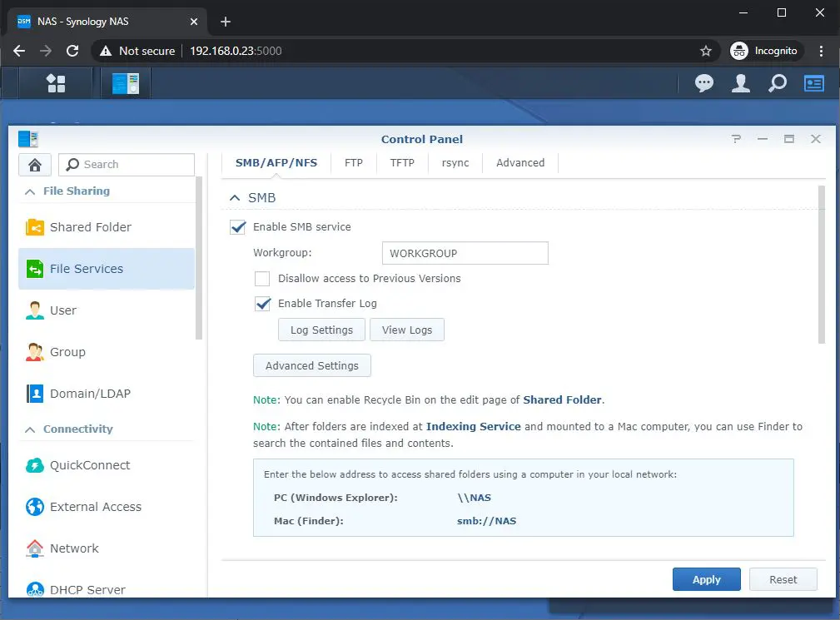Image resolution: width=840 pixels, height=620 pixels.
Task: Click the SMB settings vertical scrollbar
Action: click(x=822, y=265)
